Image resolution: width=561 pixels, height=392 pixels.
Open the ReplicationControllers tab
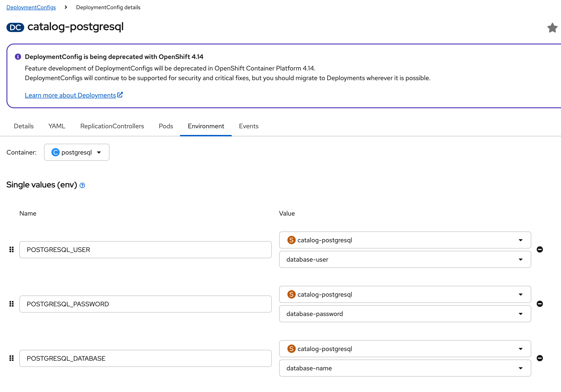click(112, 126)
